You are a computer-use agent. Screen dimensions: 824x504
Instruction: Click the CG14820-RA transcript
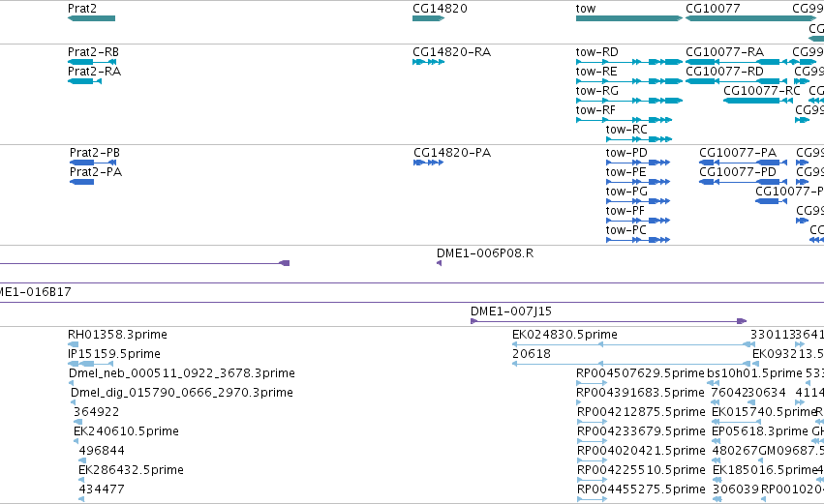[428, 62]
